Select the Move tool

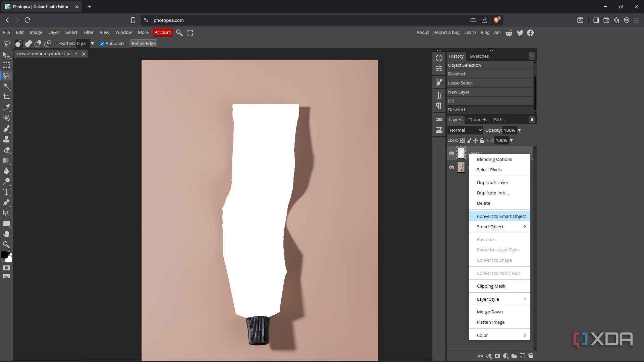6,55
